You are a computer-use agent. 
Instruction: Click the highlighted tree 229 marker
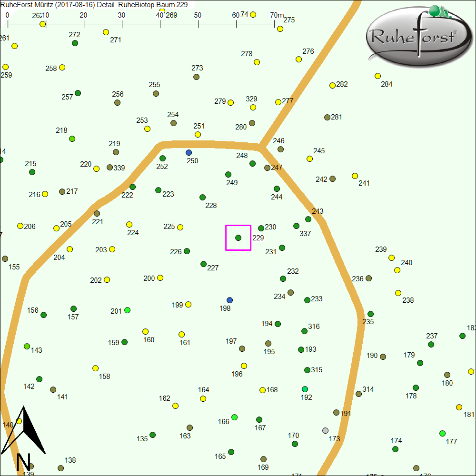[x=238, y=238]
